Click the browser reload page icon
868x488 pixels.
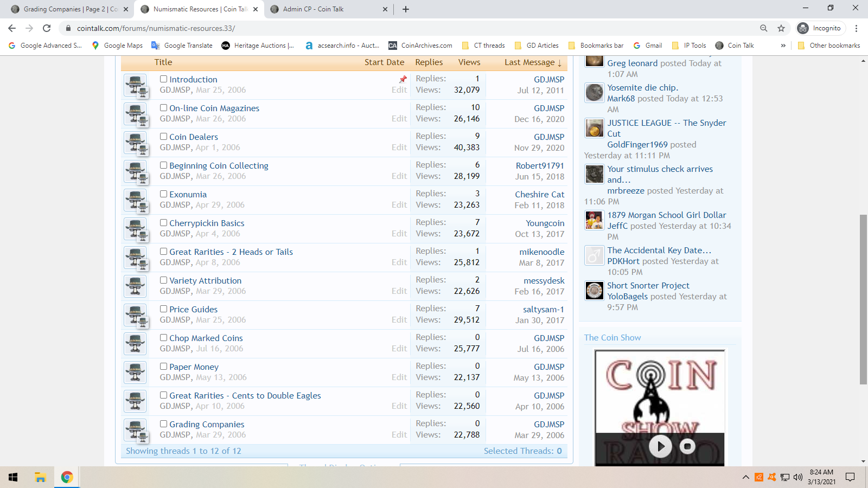(x=47, y=28)
